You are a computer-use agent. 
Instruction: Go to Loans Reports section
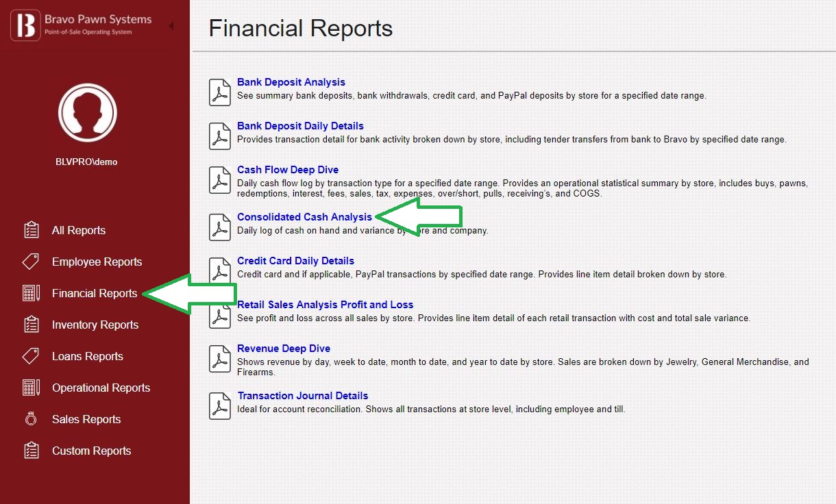(88, 356)
